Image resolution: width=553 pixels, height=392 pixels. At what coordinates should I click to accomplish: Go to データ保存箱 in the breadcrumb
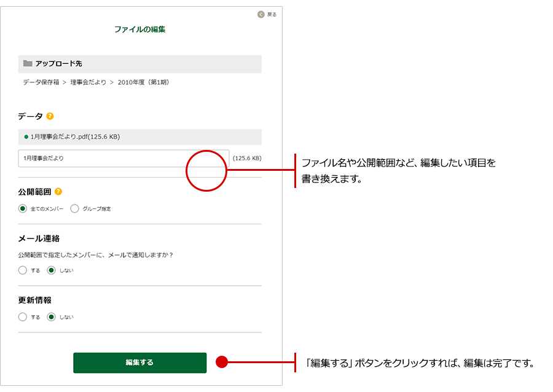click(x=41, y=82)
